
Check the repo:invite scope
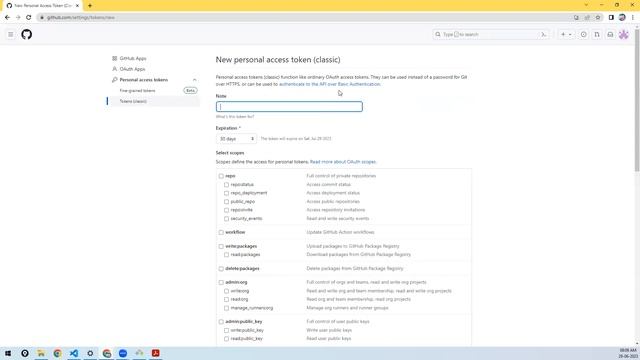227,210
